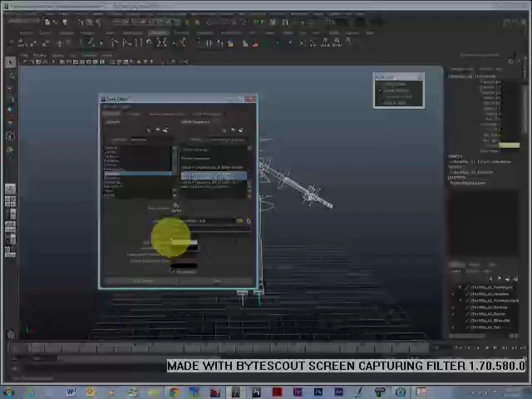Open the Options menu in Shelf Editor

pos(109,107)
